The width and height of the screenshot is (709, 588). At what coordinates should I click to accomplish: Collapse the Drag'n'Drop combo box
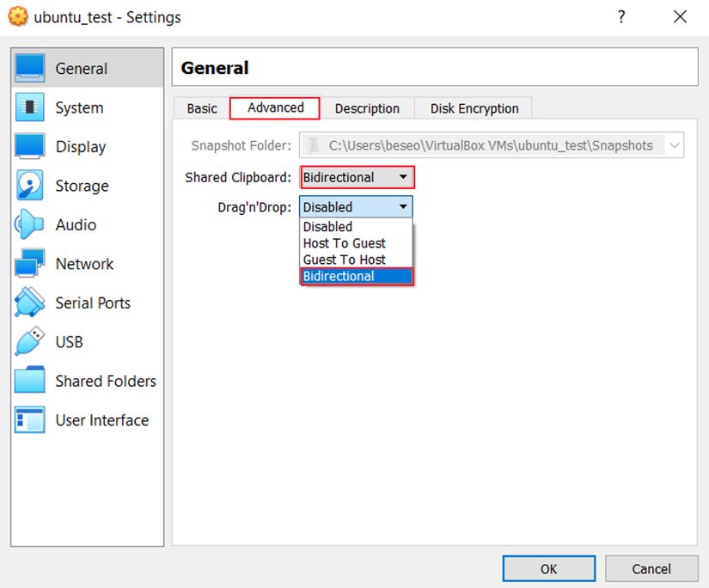click(356, 207)
